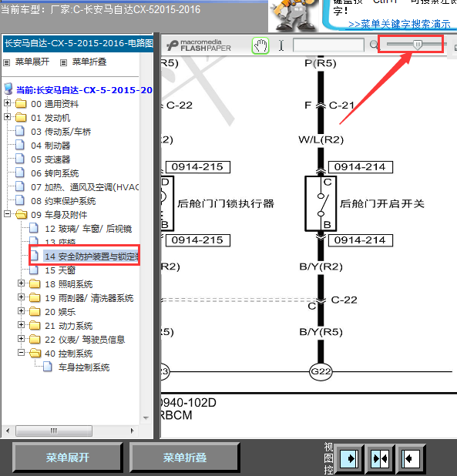Select the text cursor tool
The width and height of the screenshot is (457, 476).
click(281, 45)
